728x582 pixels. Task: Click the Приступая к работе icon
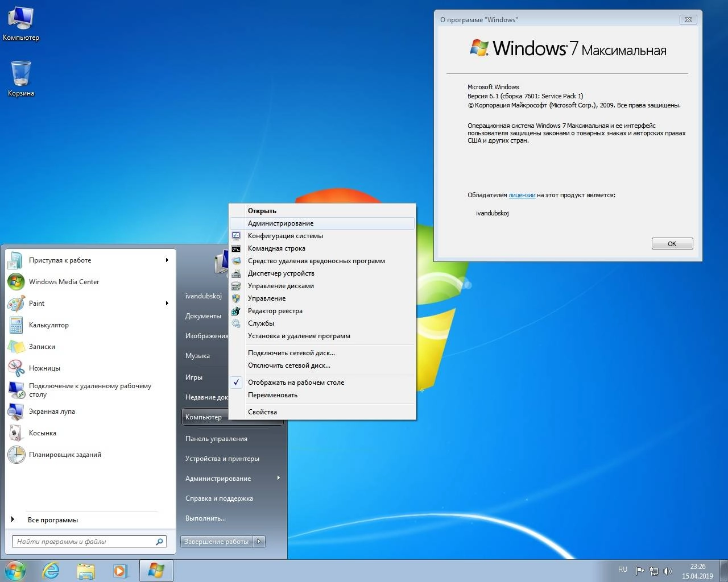[16, 260]
